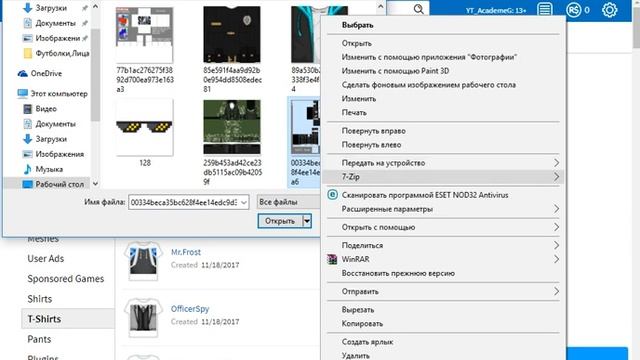Screen dimensions: 640x360
Task: Click the navigation pane scroll down arrow
Action: point(95,184)
